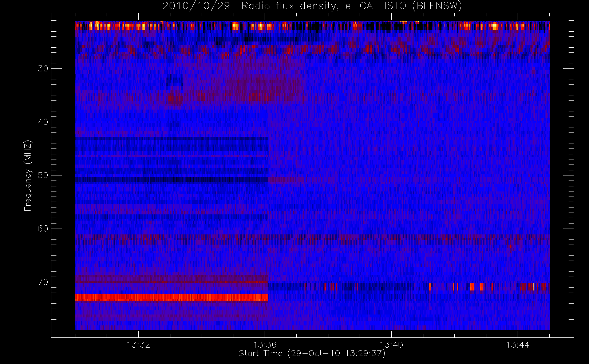Click the 13:44 time tick label

518,345
